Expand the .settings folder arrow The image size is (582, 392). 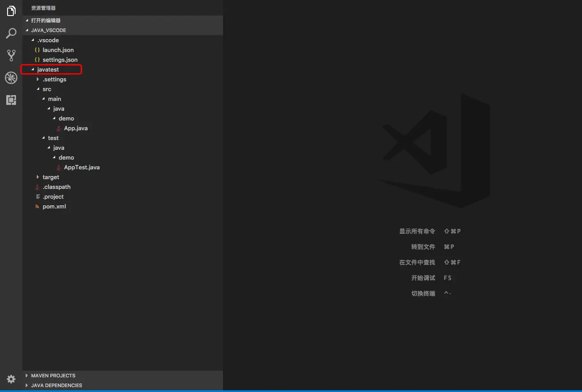point(38,79)
